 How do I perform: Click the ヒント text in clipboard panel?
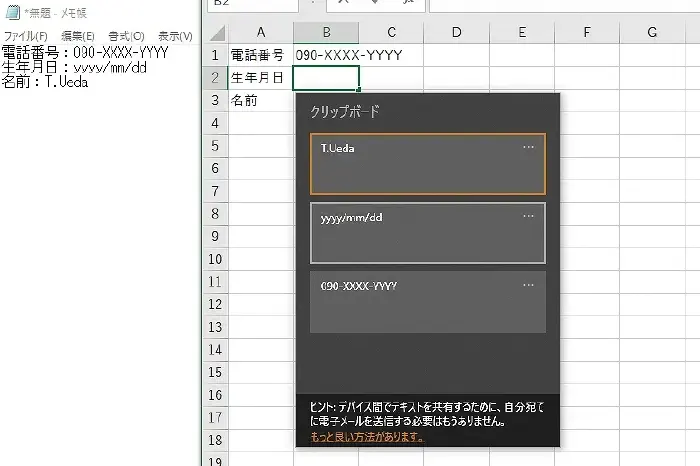[427, 414]
